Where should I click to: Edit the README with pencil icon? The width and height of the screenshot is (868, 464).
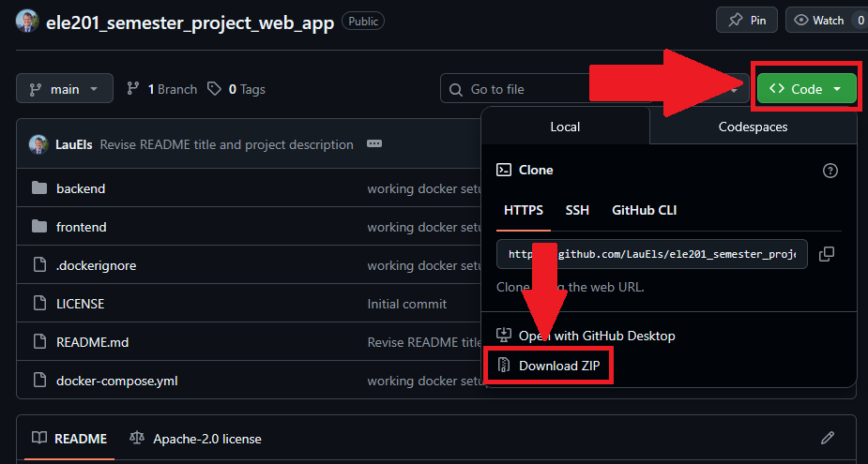pos(828,439)
